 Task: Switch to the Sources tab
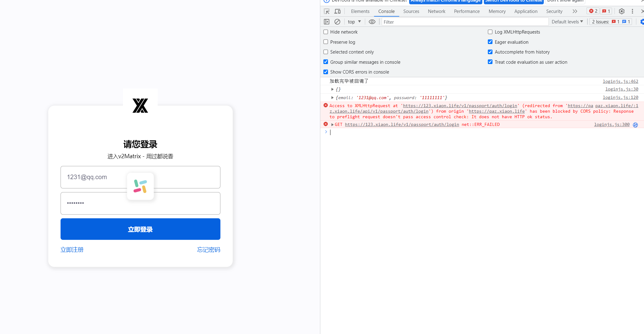(x=411, y=11)
